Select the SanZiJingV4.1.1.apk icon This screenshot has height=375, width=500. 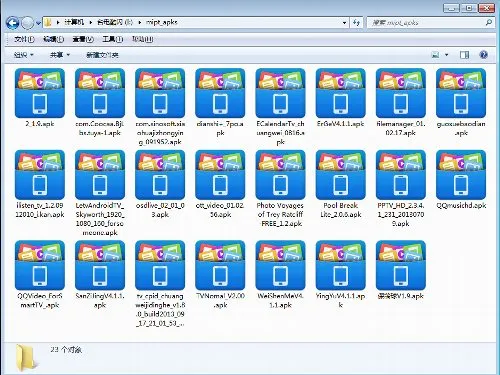pyautogui.click(x=100, y=265)
